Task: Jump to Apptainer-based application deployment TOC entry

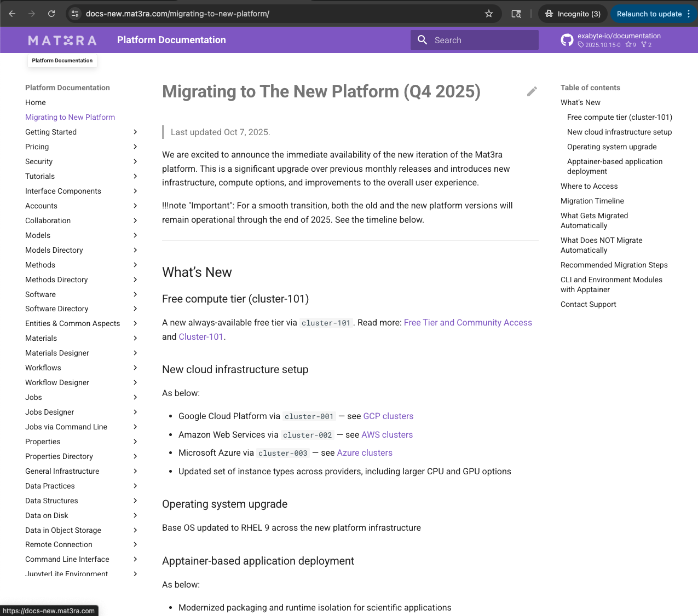Action: point(615,166)
